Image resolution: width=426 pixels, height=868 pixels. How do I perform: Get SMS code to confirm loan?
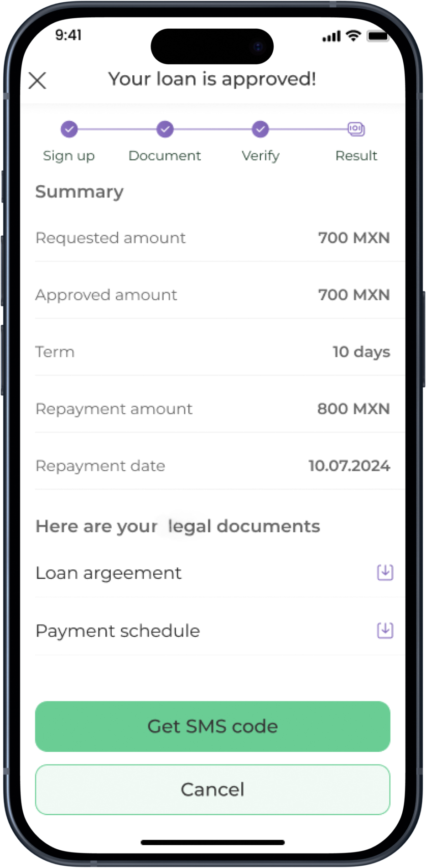pyautogui.click(x=213, y=726)
